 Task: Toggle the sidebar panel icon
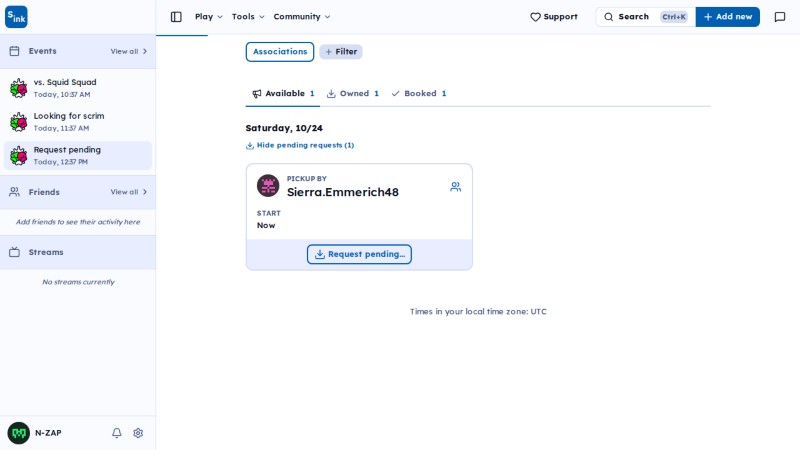click(176, 17)
